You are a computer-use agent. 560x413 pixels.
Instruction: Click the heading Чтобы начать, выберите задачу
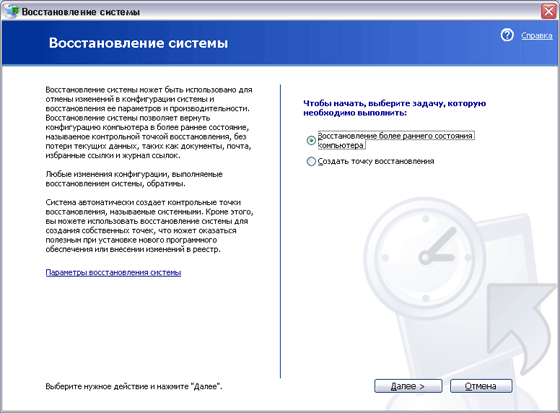[394, 108]
